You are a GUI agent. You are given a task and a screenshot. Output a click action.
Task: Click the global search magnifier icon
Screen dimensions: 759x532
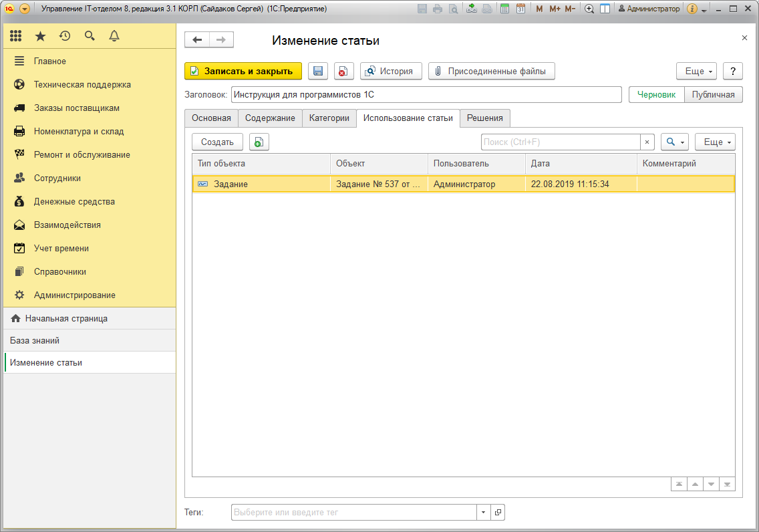coord(90,36)
